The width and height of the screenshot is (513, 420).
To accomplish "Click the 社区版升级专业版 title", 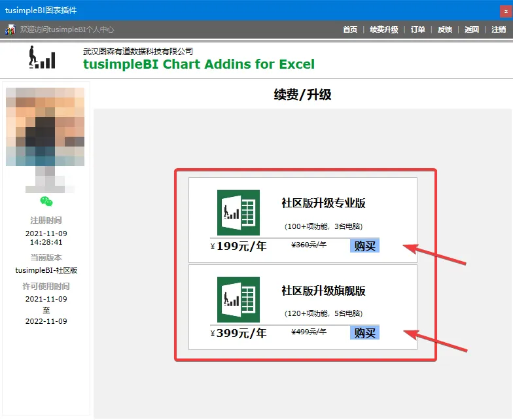I will pyautogui.click(x=323, y=203).
